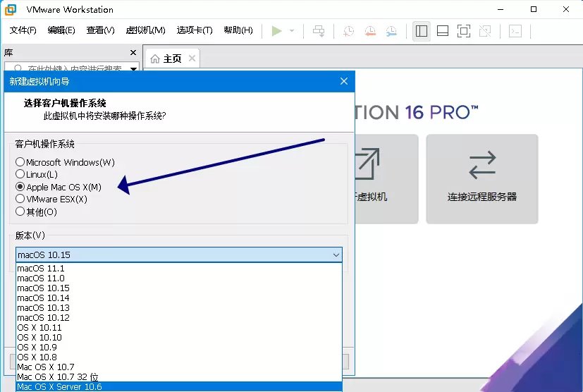Click the VMware Workstation app logo
Screen dimensions: 583x392
tap(11, 10)
